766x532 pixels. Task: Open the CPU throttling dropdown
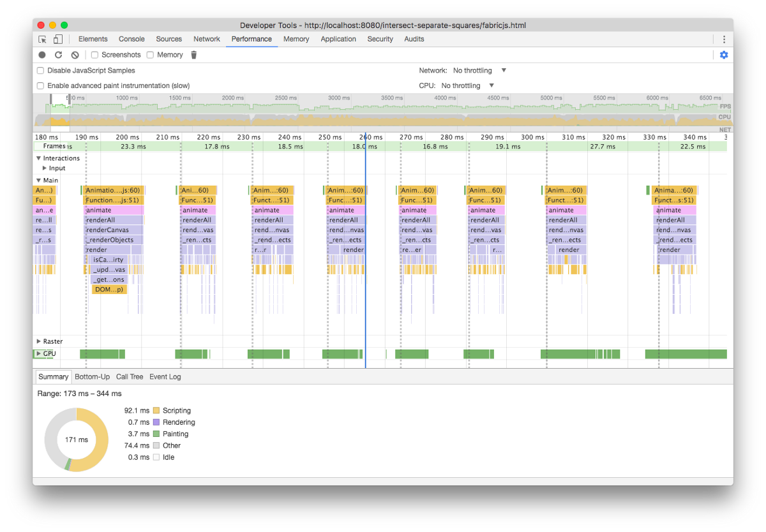468,85
